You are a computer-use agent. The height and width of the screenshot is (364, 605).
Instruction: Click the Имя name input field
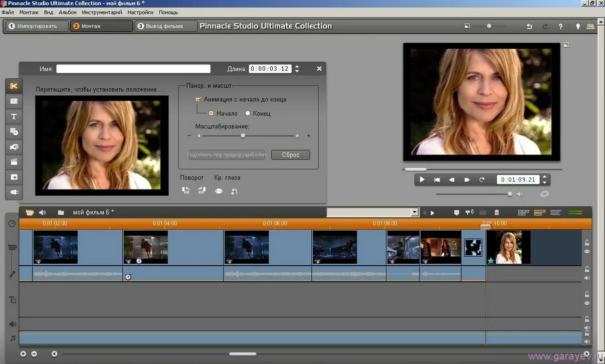click(x=133, y=69)
